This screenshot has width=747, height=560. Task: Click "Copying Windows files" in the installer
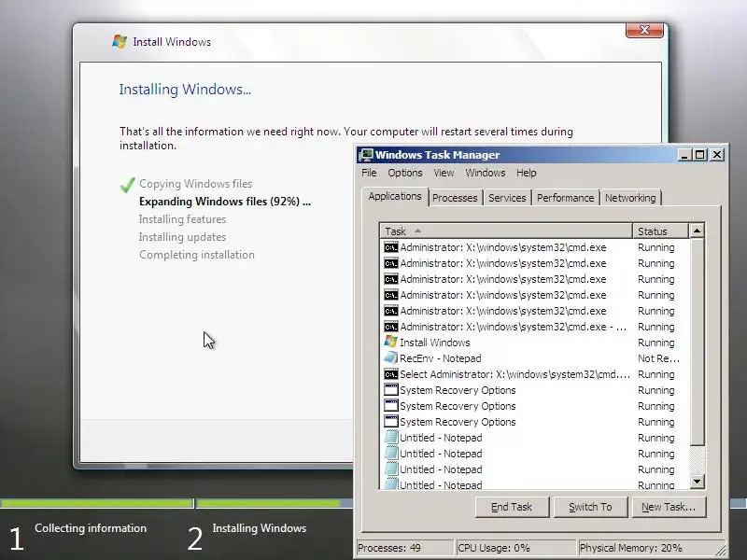click(x=195, y=184)
